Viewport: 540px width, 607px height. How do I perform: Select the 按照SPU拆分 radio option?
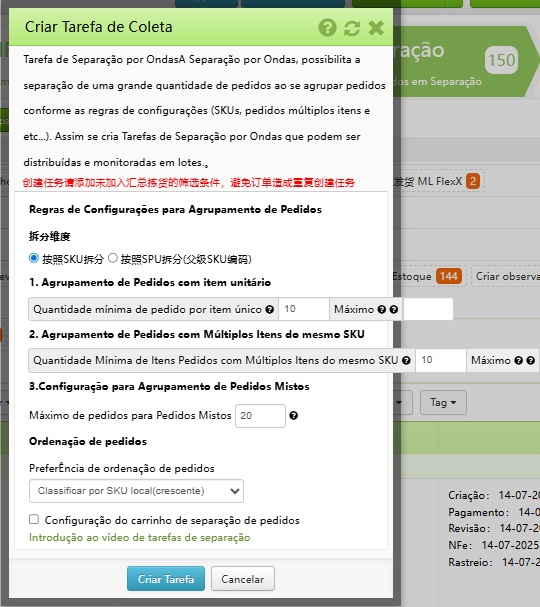(x=113, y=258)
